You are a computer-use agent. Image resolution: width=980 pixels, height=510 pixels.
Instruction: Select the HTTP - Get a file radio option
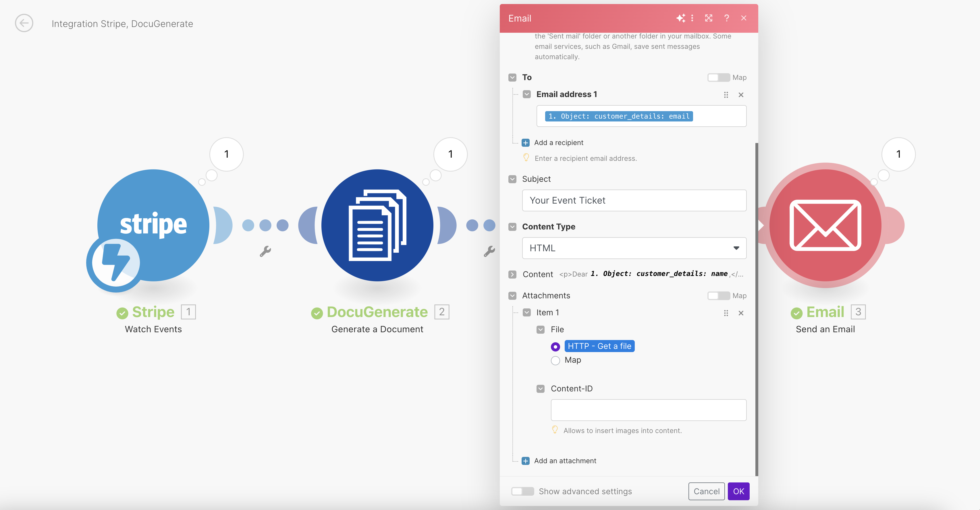click(555, 347)
